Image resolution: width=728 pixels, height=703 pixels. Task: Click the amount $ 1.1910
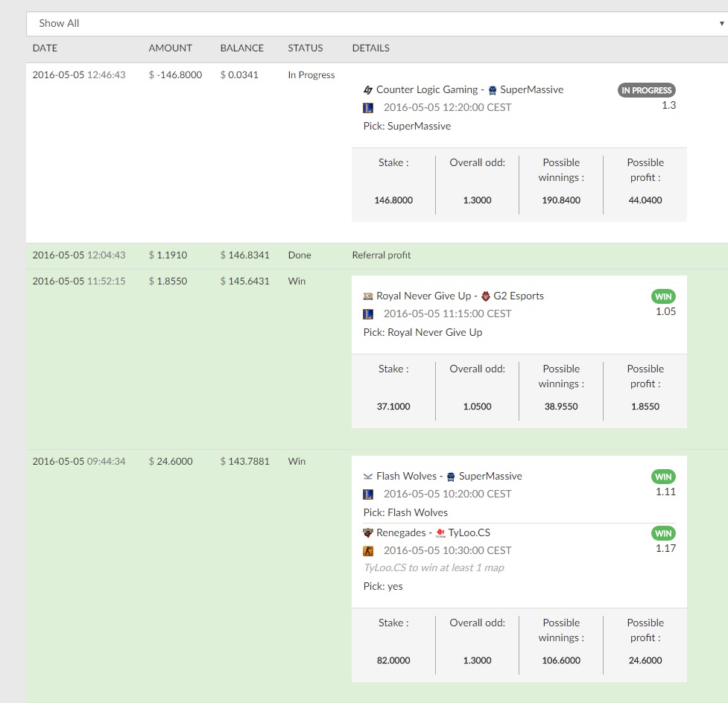(x=168, y=255)
